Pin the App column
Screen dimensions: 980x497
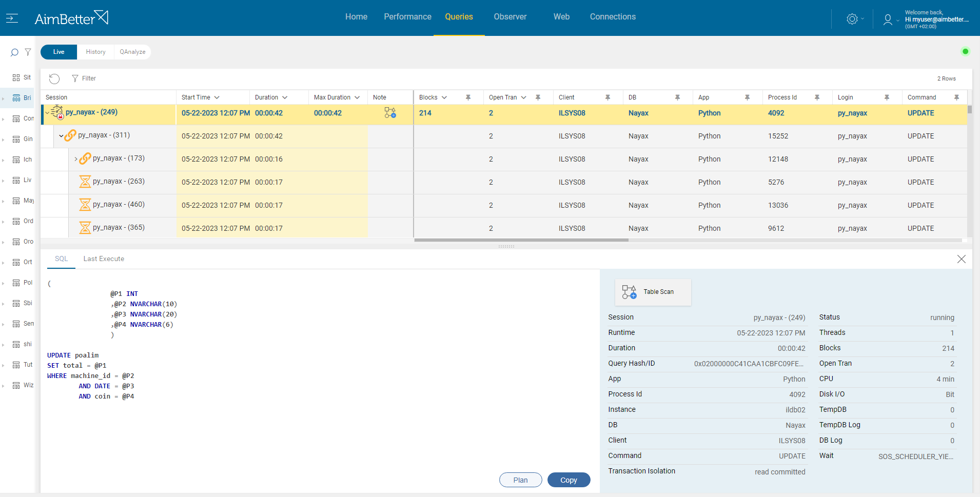click(x=748, y=97)
